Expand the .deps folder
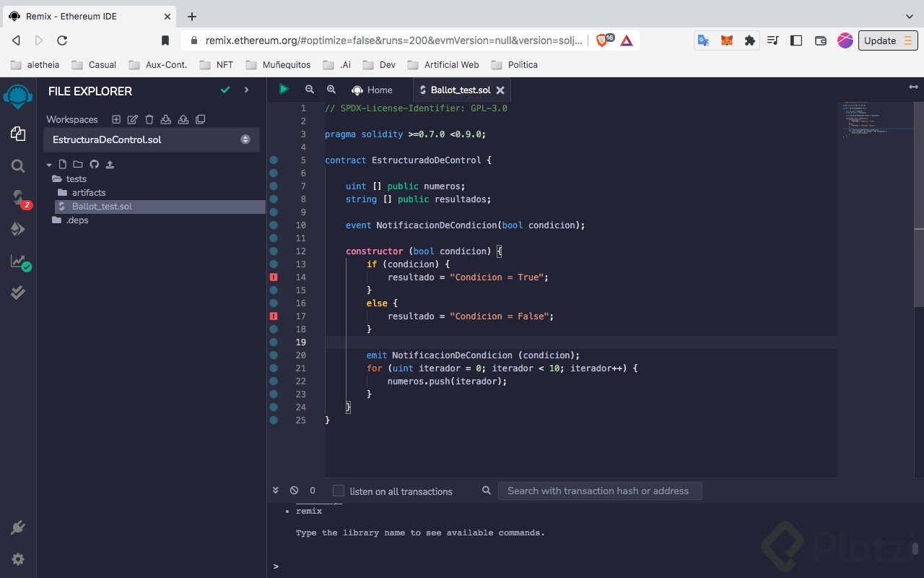The height and width of the screenshot is (578, 924). (x=70, y=220)
